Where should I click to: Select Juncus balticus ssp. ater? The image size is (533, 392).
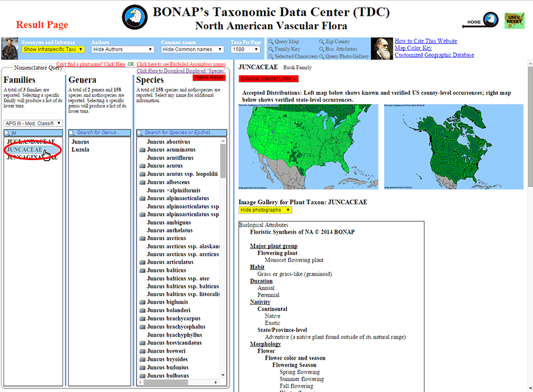(178, 278)
